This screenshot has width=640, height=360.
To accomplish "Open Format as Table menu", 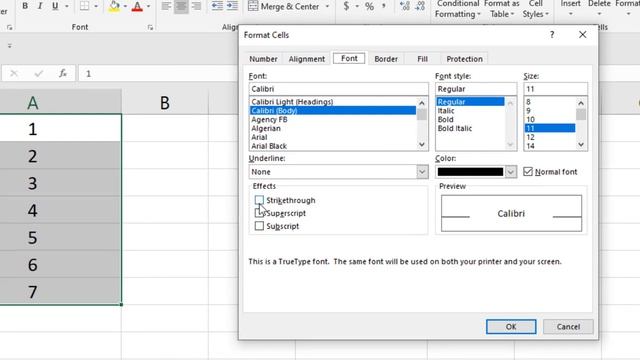I will [502, 9].
